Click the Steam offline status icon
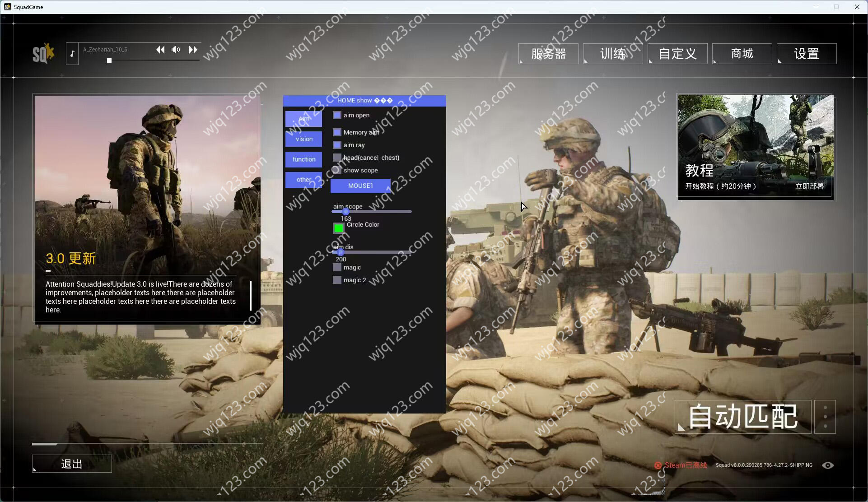Image resolution: width=868 pixels, height=502 pixels. [x=658, y=465]
